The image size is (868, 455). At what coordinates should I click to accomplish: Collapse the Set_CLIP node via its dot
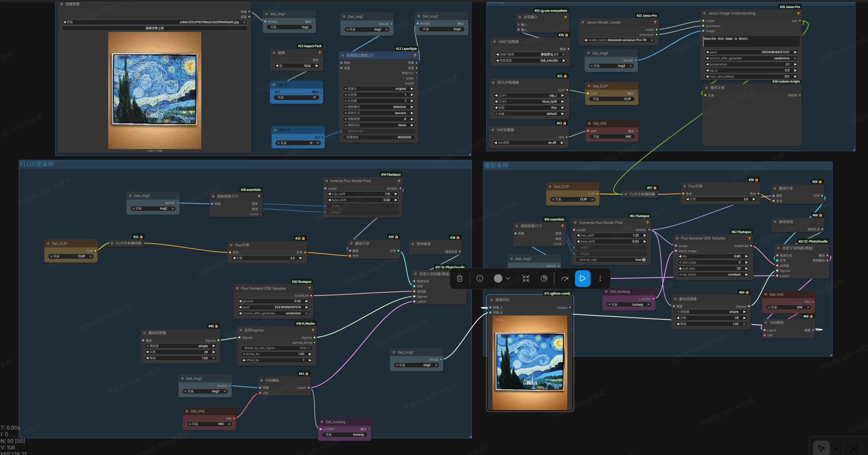589,86
